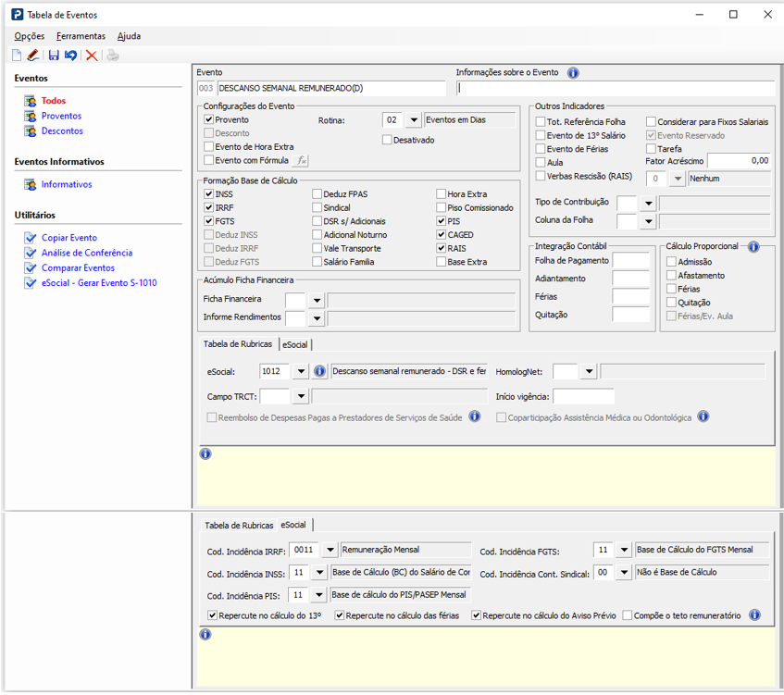
Task: Open Cod. Incidência IRRF dropdown
Action: tap(330, 550)
